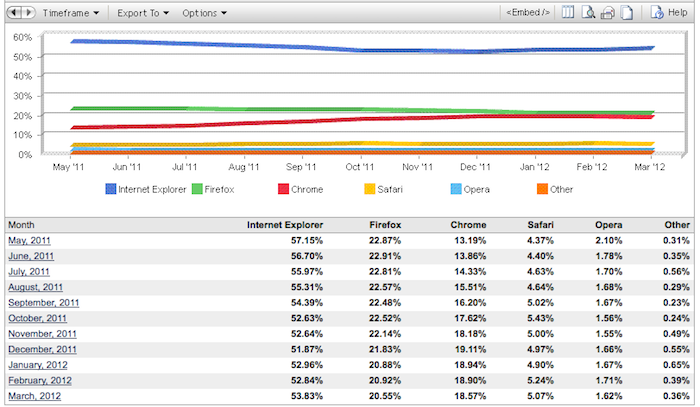The width and height of the screenshot is (700, 407).
Task: Click the "Oct '11" chart axis label
Action: click(359, 167)
